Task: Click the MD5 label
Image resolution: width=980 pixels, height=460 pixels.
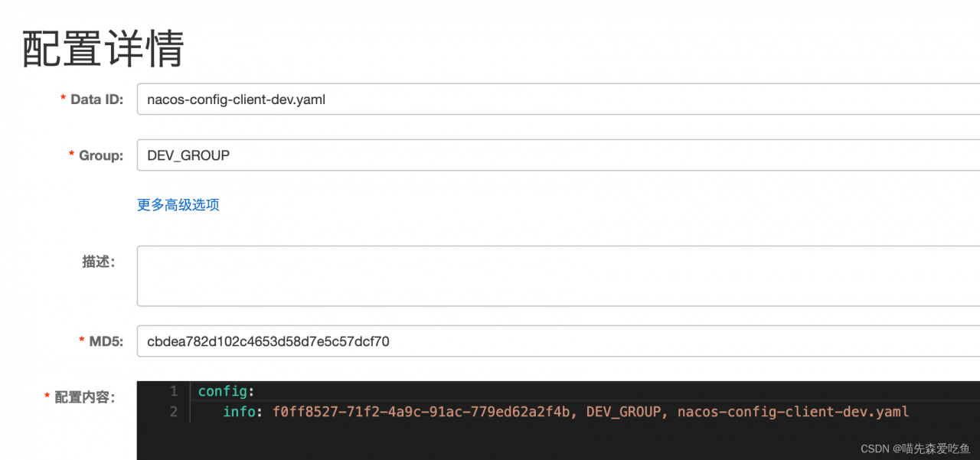Action: coord(105,341)
